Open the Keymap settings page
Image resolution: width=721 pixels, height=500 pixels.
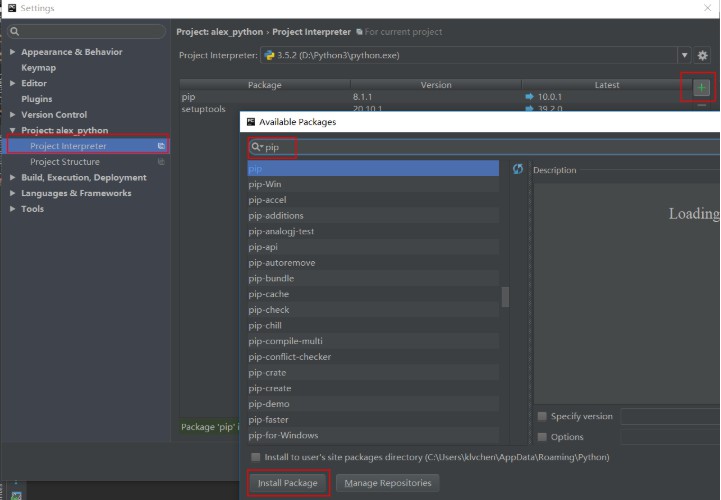coord(39,68)
